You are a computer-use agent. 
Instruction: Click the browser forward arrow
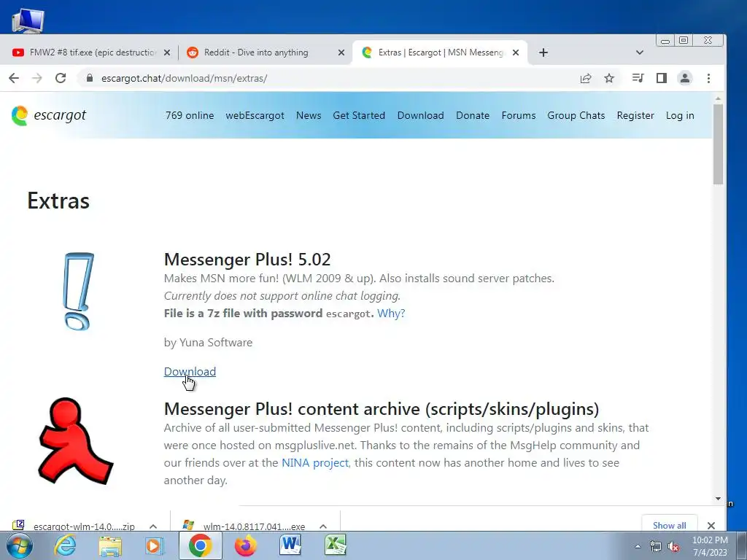(x=37, y=78)
